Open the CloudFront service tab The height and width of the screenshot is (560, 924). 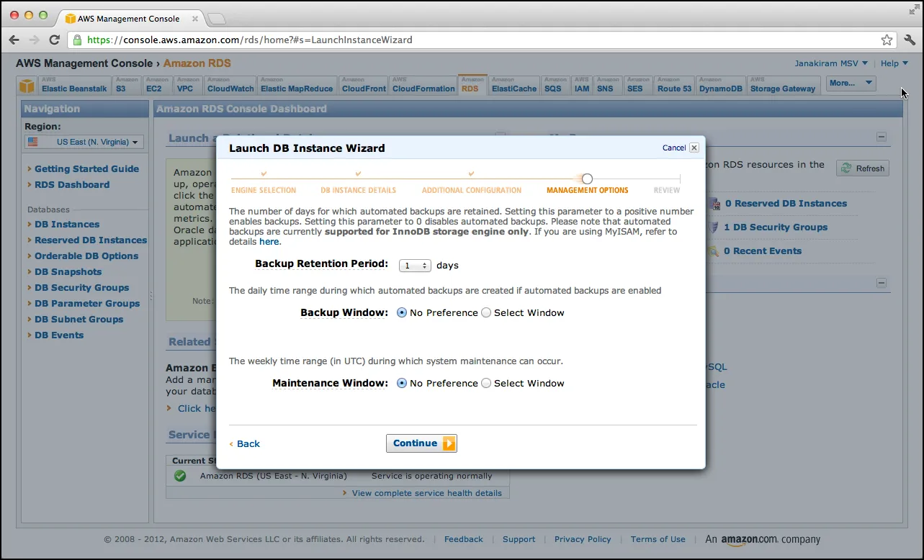(x=364, y=85)
